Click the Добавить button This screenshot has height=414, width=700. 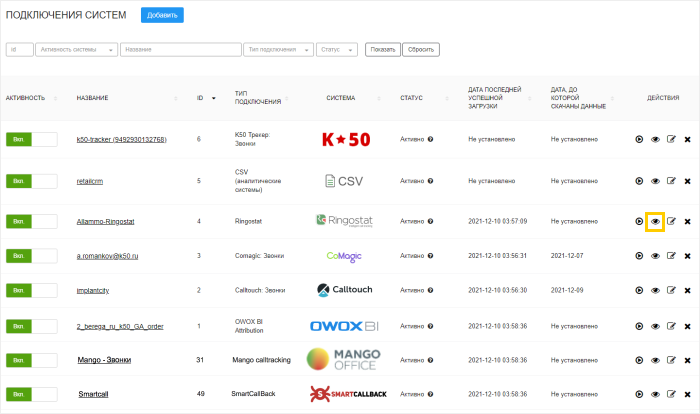(162, 16)
